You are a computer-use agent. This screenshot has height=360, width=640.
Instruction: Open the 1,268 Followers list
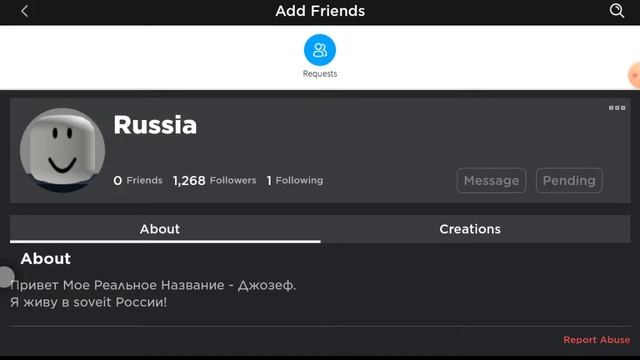tap(214, 180)
